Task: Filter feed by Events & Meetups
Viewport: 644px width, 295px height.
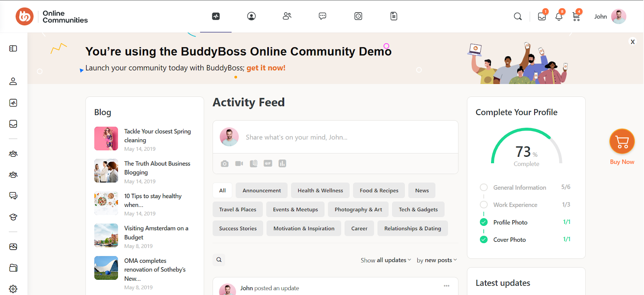Action: coord(295,209)
